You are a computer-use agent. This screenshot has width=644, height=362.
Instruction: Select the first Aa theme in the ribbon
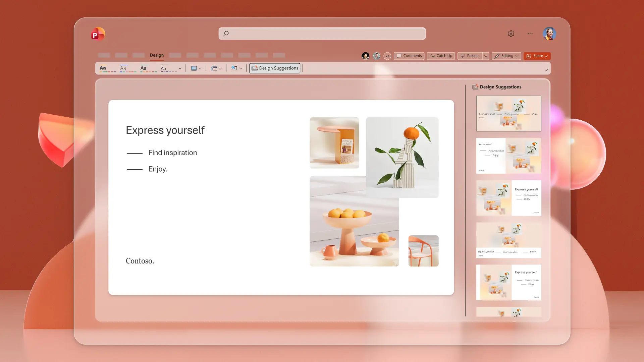[103, 68]
